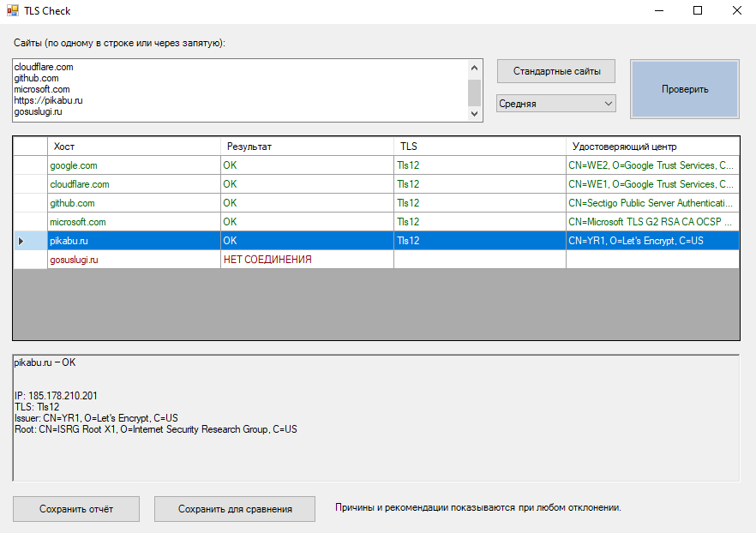Sort by the Хост column header
756x533 pixels.
[134, 147]
